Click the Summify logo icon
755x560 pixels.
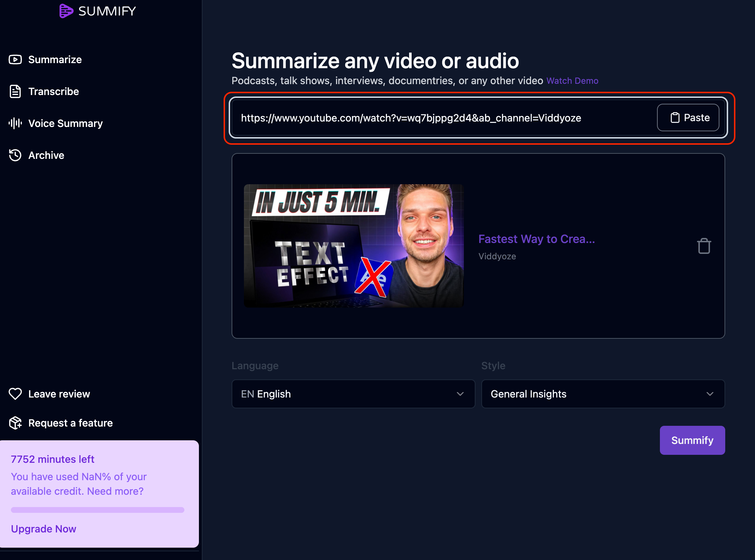pyautogui.click(x=66, y=11)
